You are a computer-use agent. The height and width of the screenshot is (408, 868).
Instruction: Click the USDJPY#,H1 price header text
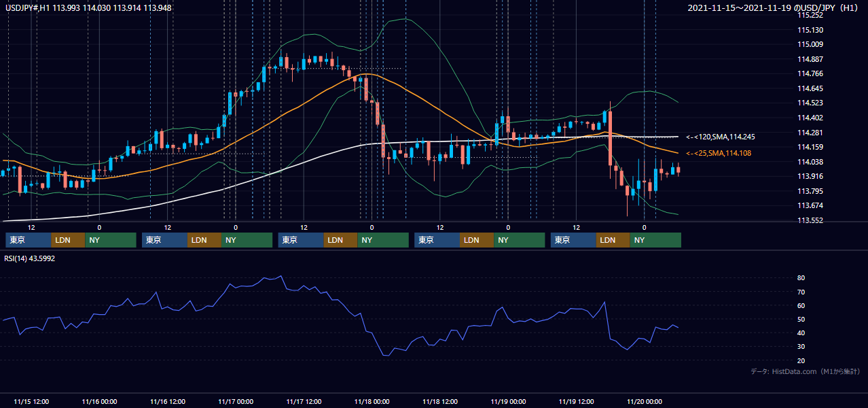(88, 7)
